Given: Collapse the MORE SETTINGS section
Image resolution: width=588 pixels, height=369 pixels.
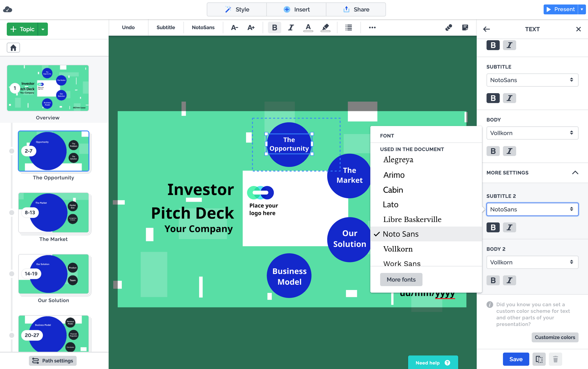Looking at the screenshot, I should click(575, 173).
